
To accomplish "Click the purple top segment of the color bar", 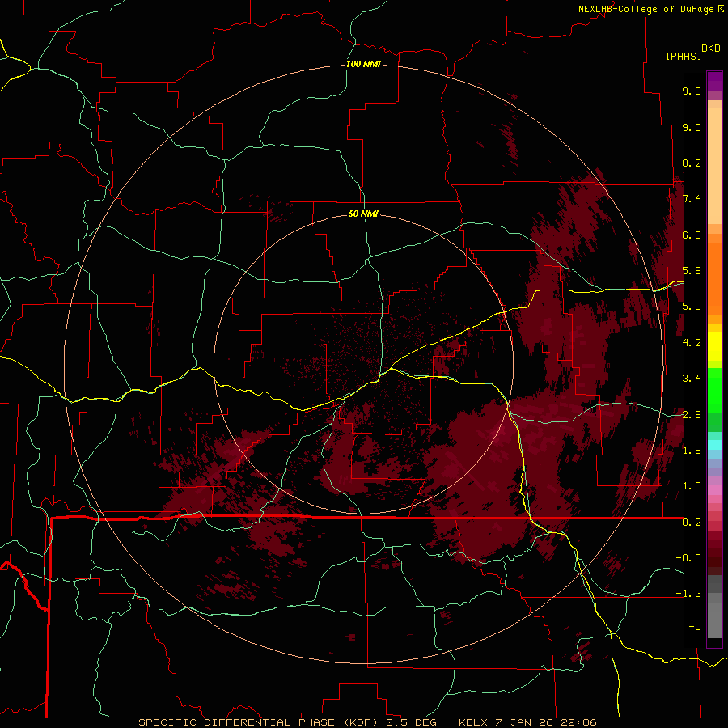I will (x=714, y=81).
